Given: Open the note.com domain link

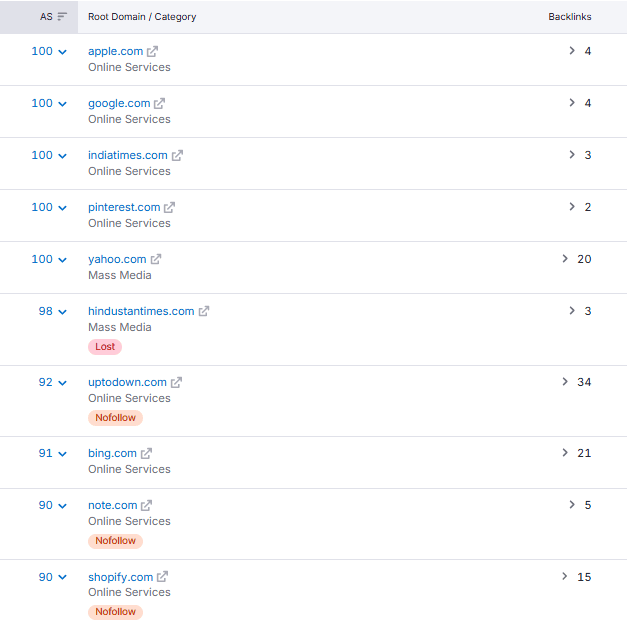Looking at the screenshot, I should [113, 505].
